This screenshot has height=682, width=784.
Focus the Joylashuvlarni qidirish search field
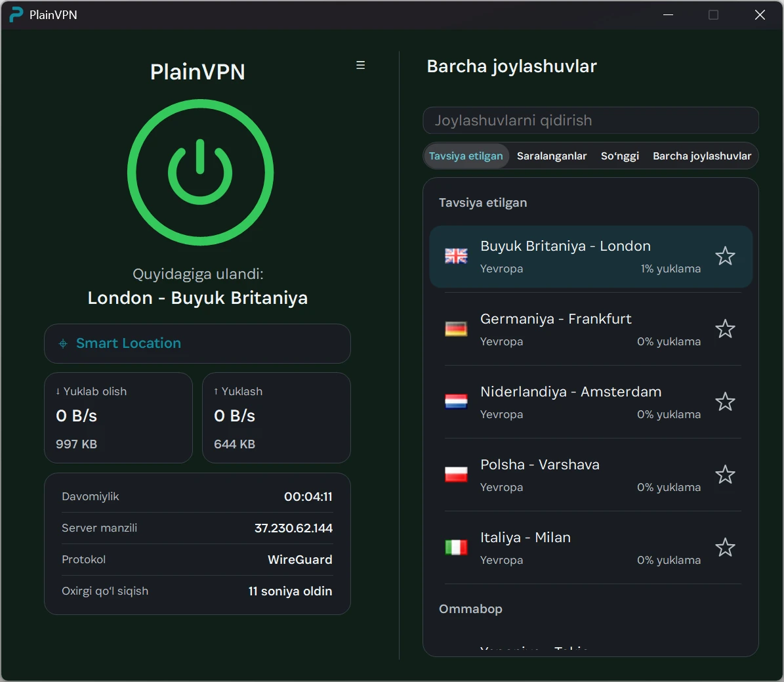tap(590, 120)
